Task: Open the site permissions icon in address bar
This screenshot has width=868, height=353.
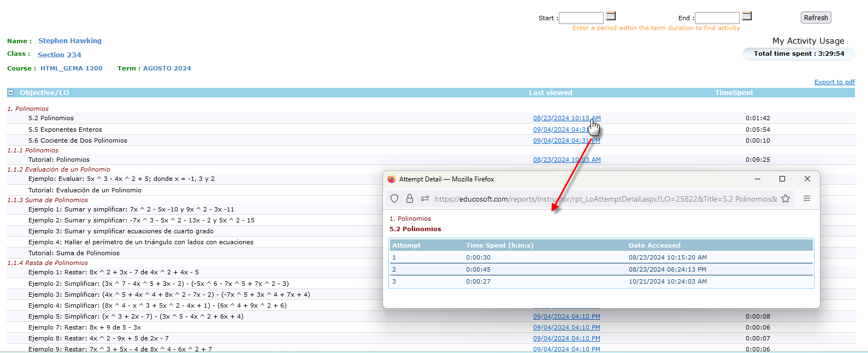Action: click(424, 199)
